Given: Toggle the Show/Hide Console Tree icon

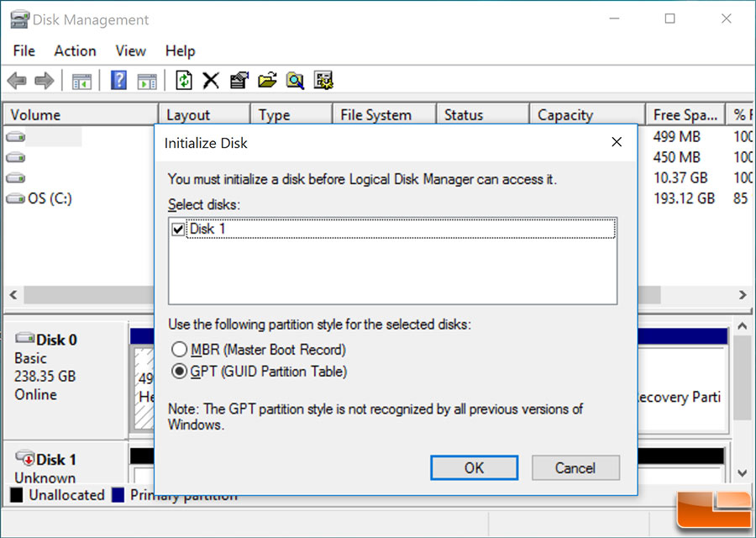Looking at the screenshot, I should point(81,81).
